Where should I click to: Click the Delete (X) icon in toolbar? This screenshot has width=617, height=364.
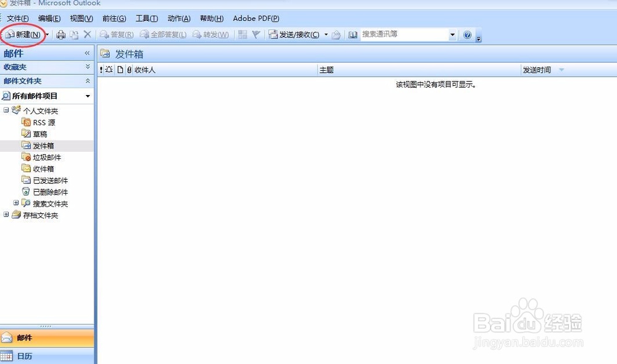pos(88,35)
